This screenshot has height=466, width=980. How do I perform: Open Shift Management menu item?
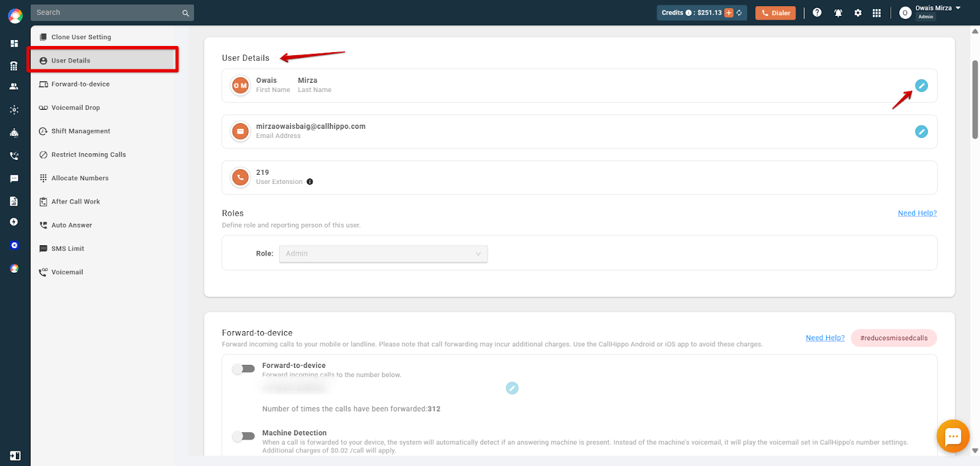[x=104, y=131]
